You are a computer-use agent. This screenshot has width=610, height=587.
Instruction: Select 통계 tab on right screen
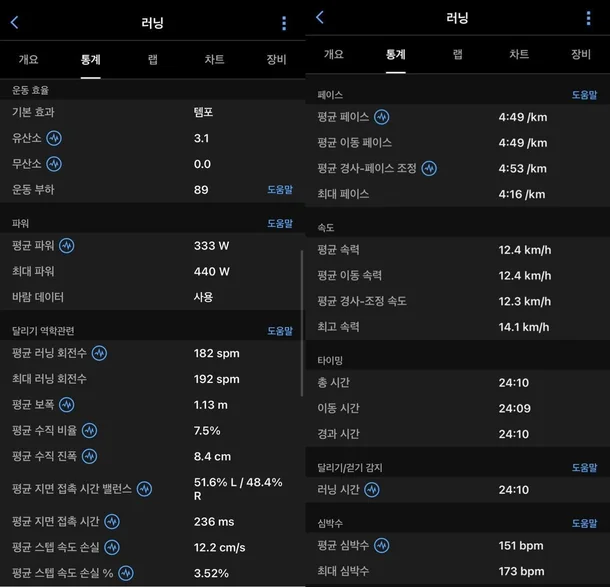click(396, 54)
